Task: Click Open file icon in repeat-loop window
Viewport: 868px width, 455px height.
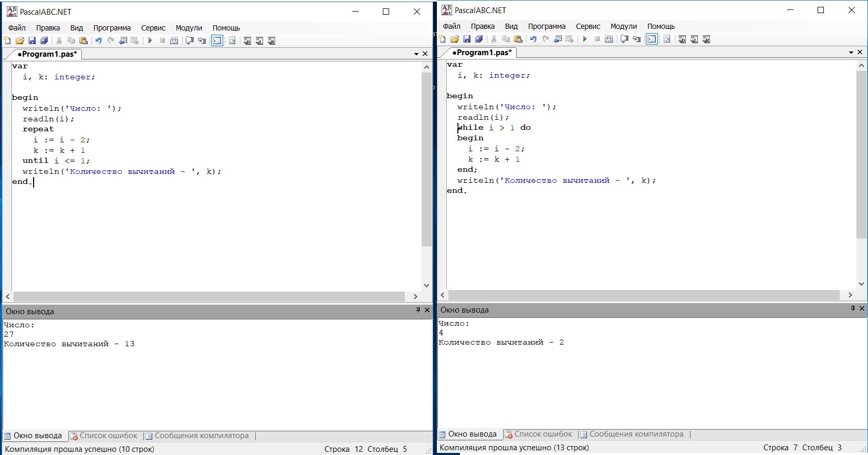Action: tap(20, 40)
